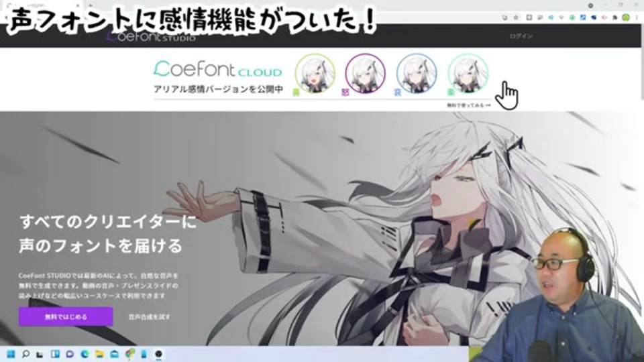The width and height of the screenshot is (644, 362).
Task: Click the ログイン link in the header
Action: (x=521, y=36)
